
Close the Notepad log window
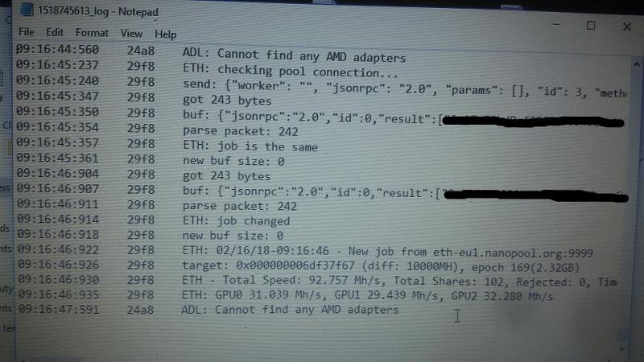pyautogui.click(x=627, y=27)
